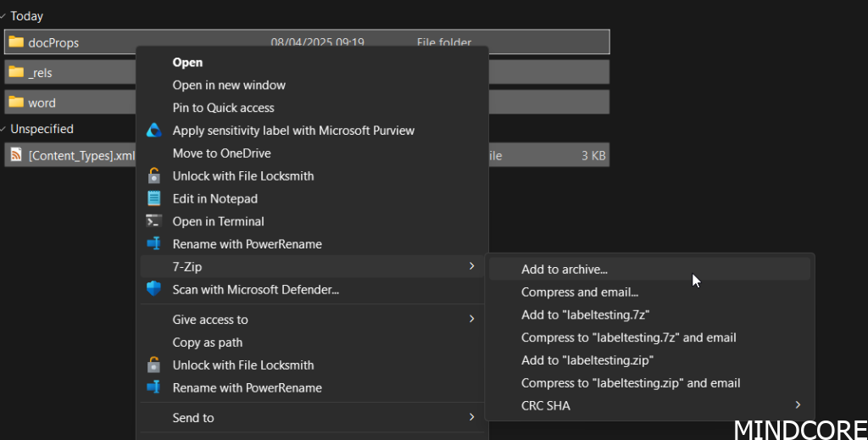Select the word folder icon

(16, 103)
